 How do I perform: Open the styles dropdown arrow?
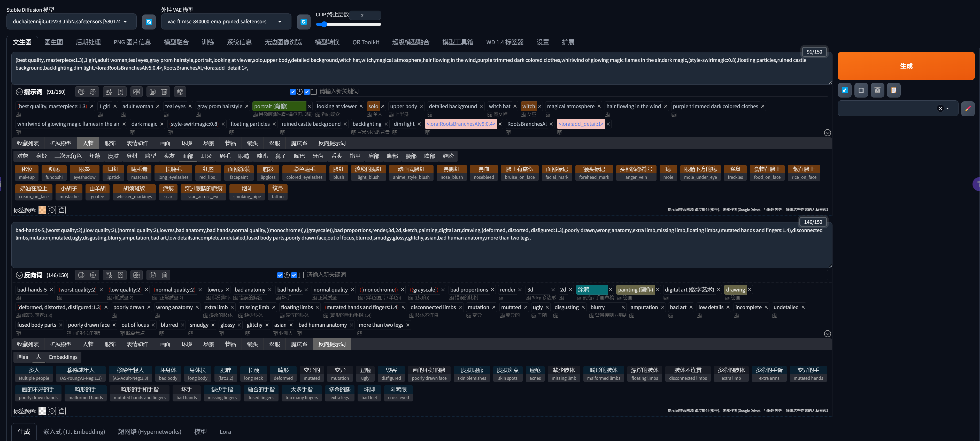point(947,109)
